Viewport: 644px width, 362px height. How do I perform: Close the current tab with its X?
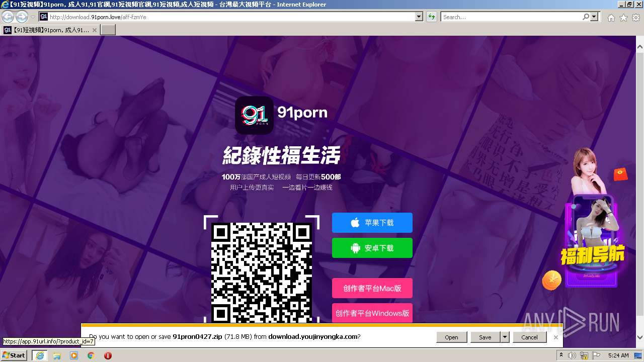94,30
